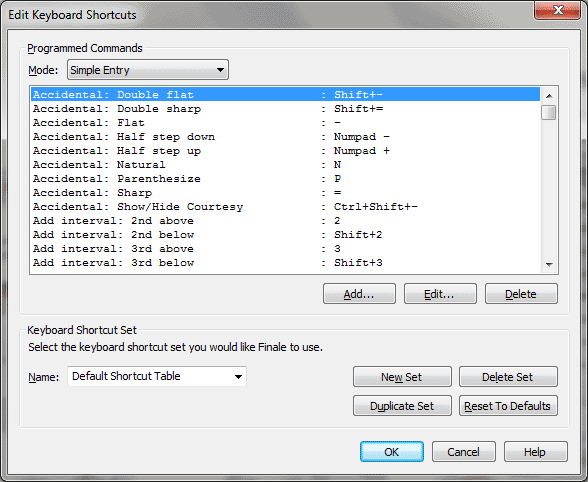Click the scrollbar thumb in commands list
Screen dimensions: 588x482
click(x=549, y=113)
